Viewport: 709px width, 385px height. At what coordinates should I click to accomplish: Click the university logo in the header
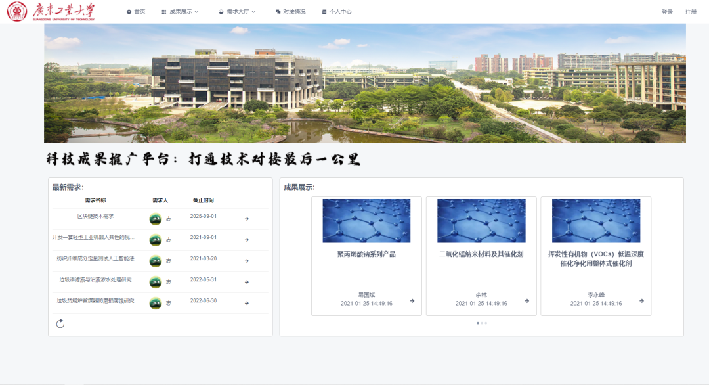point(51,11)
